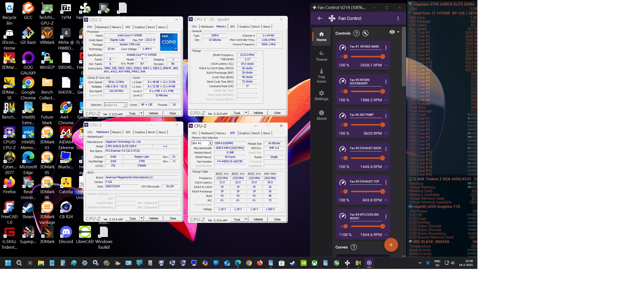Click Tools button in CPU-Z Mainboard window
The height and width of the screenshot is (307, 644).
(x=133, y=218)
